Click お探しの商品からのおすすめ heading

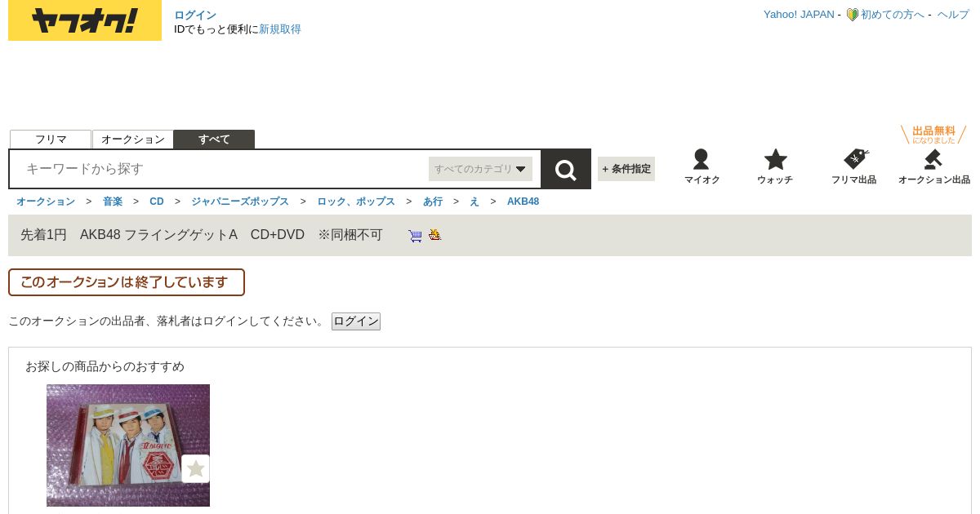pyautogui.click(x=105, y=366)
